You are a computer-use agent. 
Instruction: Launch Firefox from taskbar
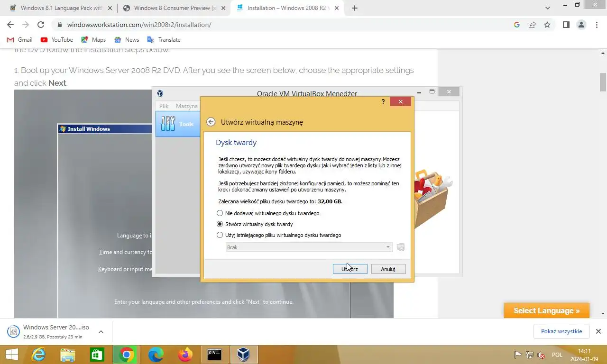point(185,355)
